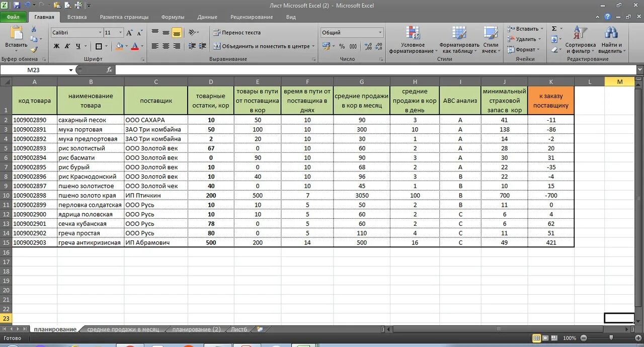644x347 pixels.
Task: Switch to Page Break Preview in status bar
Action: click(x=555, y=338)
